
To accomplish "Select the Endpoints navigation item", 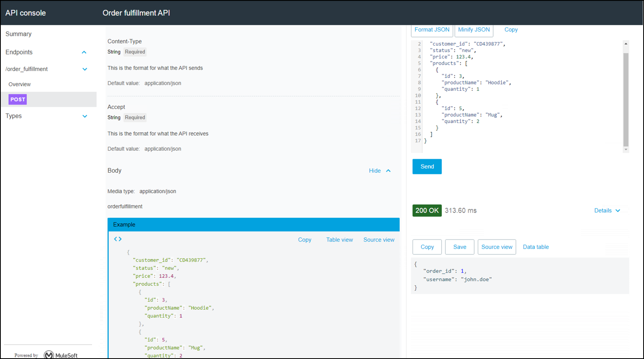I will coord(19,52).
